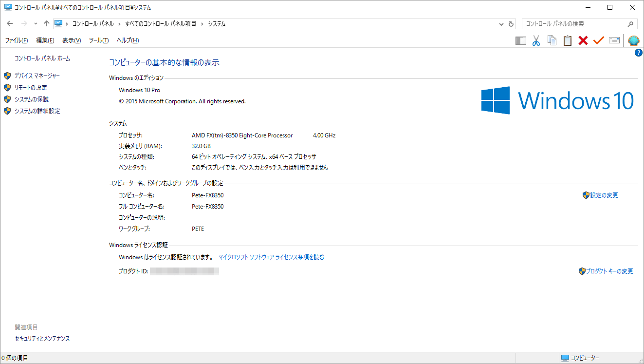Click the clipboard Paste icon

tap(568, 41)
